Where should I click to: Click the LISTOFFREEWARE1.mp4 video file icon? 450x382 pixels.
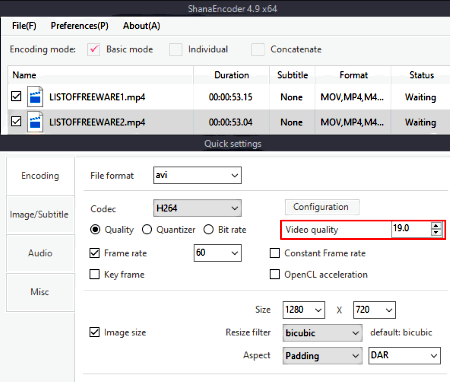pyautogui.click(x=35, y=97)
